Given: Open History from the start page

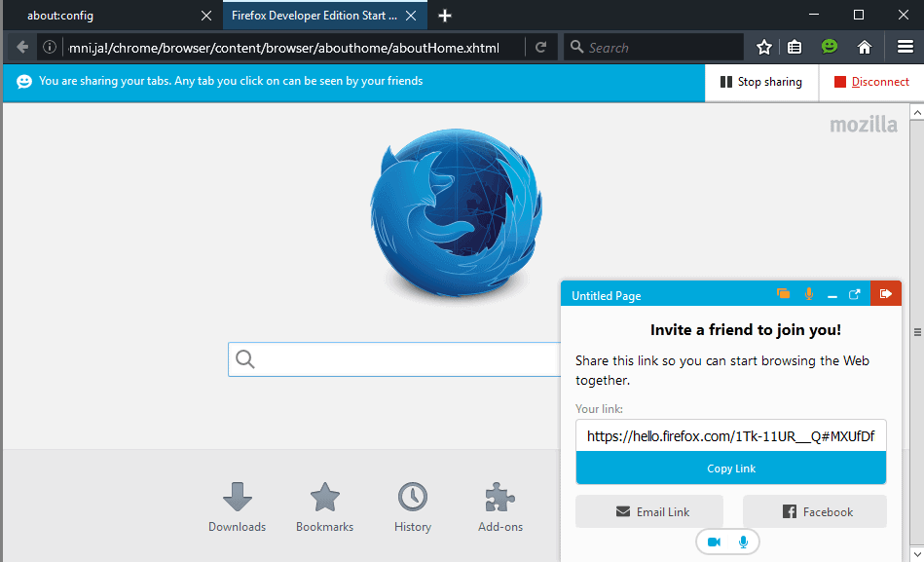Looking at the screenshot, I should (412, 506).
